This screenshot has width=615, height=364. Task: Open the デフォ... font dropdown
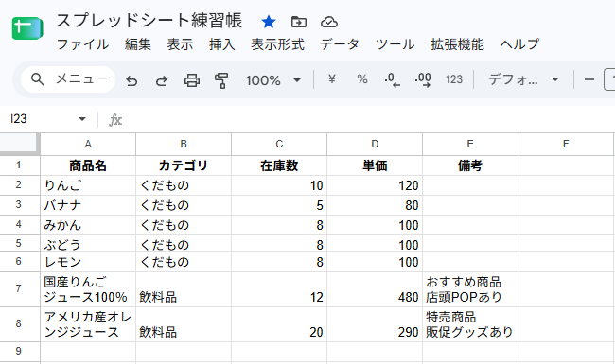pyautogui.click(x=523, y=79)
